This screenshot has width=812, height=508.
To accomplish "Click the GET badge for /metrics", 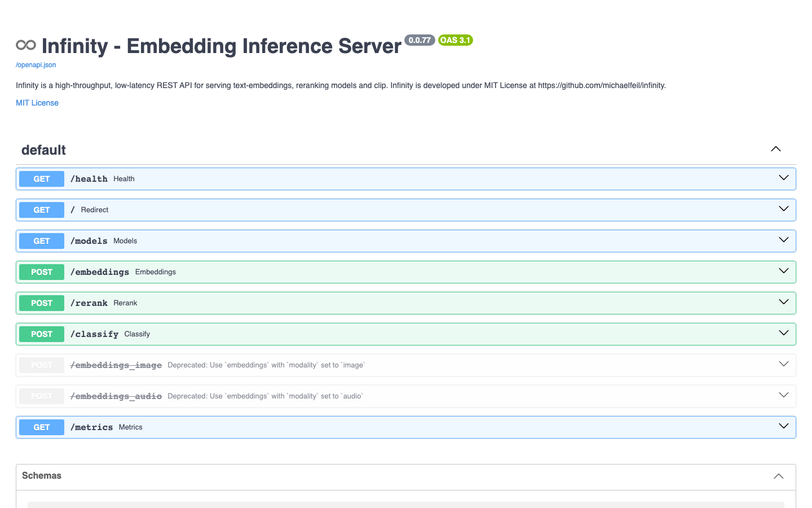I will [42, 427].
